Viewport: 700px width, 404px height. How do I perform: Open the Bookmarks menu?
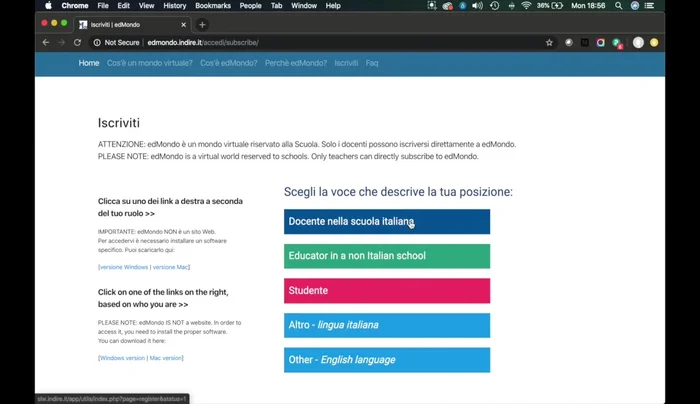click(213, 6)
